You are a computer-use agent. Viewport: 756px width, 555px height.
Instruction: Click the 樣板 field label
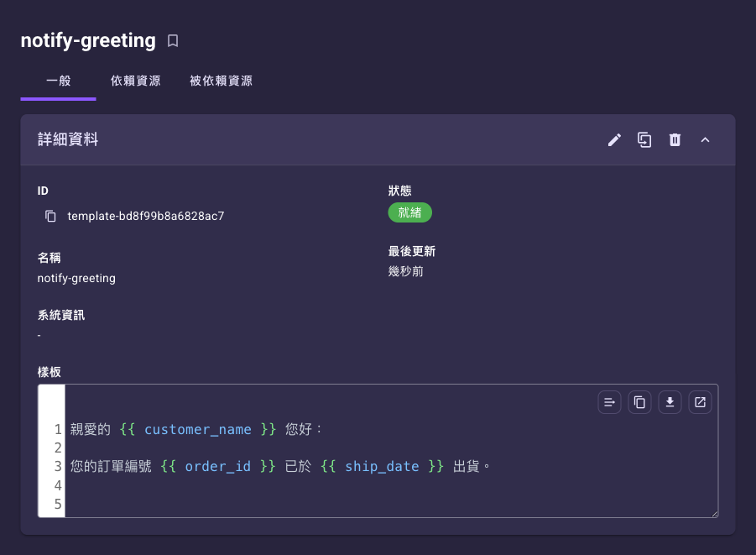point(50,372)
